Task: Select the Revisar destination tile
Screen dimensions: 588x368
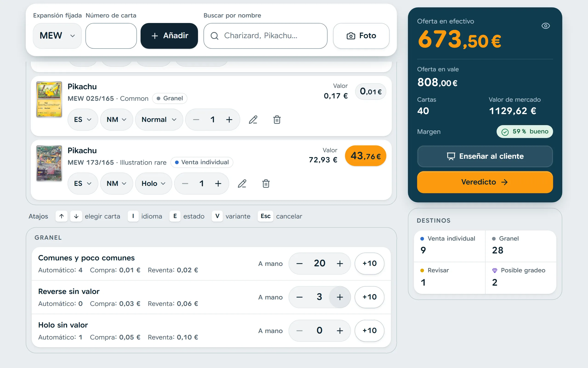Action: tap(449, 278)
